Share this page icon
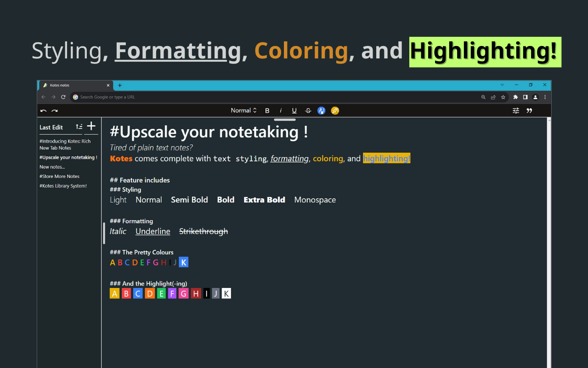 coord(493,97)
